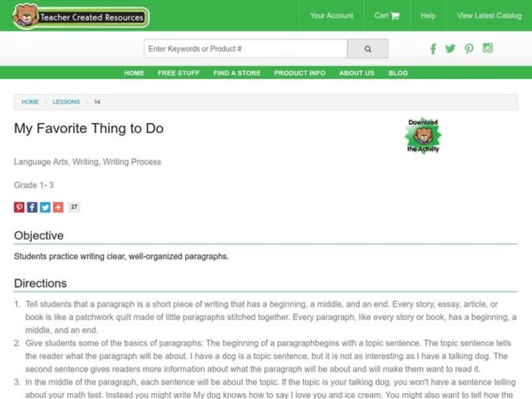The image size is (532, 399).
Task: Visit the Pinterest page icon
Action: (x=469, y=49)
